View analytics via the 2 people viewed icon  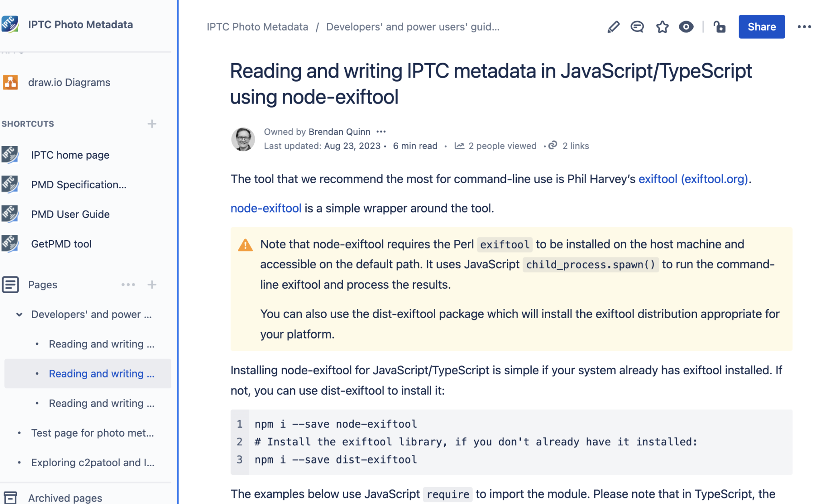pos(459,146)
